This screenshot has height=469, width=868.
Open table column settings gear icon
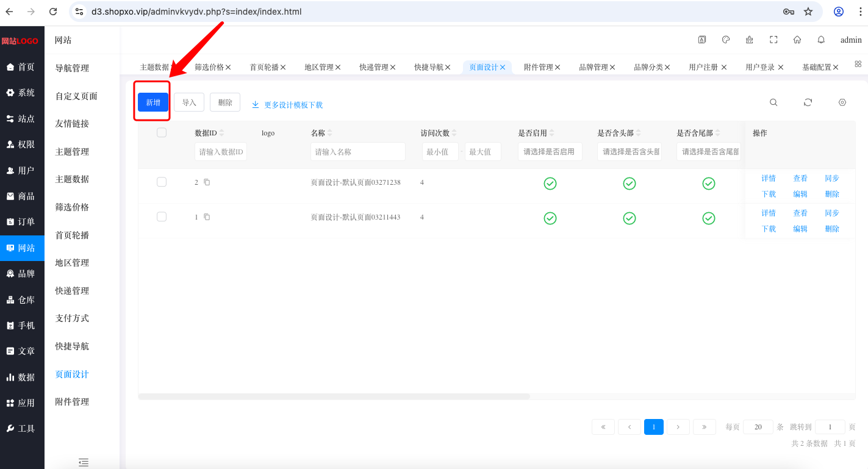pos(842,102)
